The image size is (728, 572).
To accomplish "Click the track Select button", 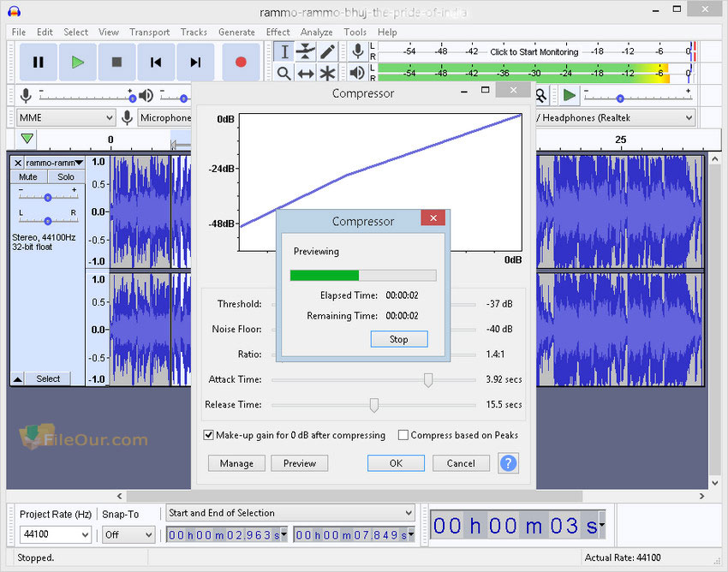I will coord(48,378).
